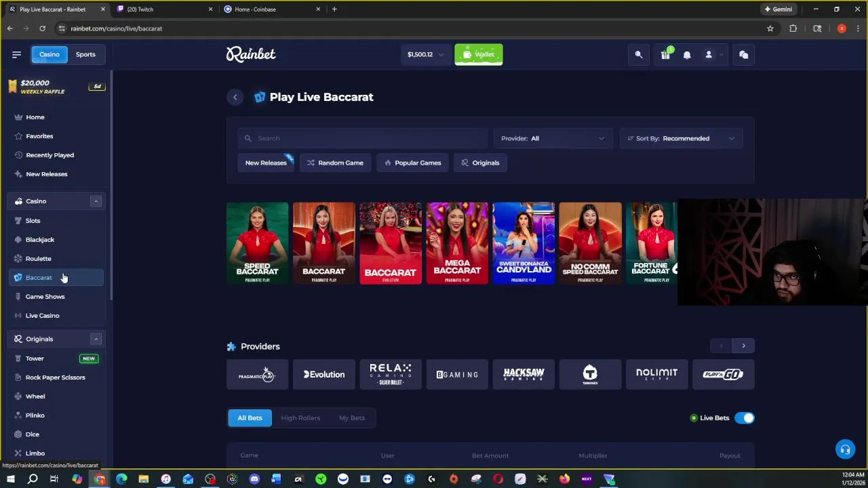
Task: Filter by Popular Games chip
Action: tap(412, 163)
